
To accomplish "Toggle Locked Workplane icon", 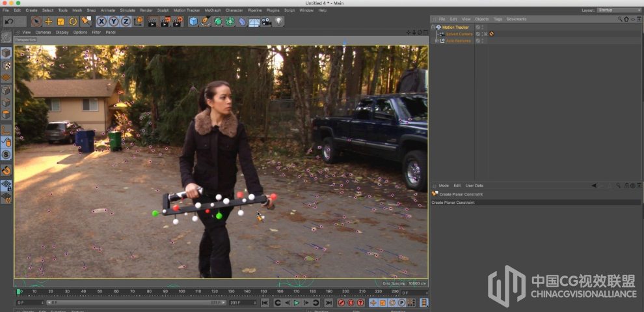I will point(6,186).
